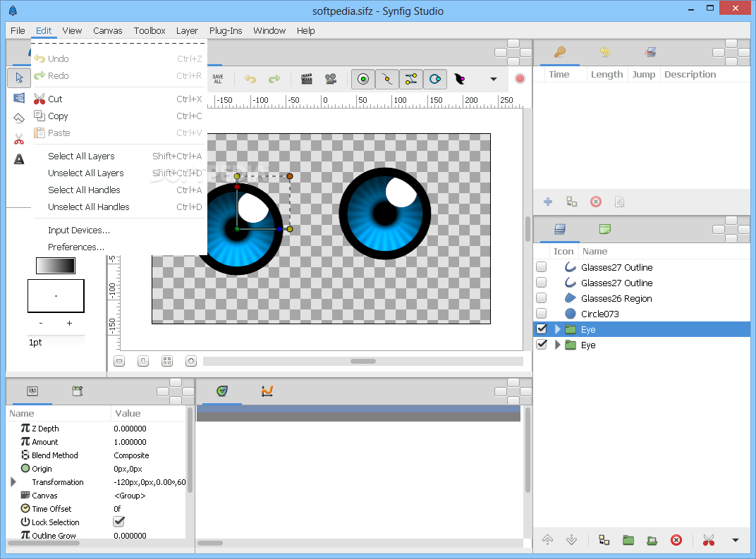Remove keyframe red X icon
Screen dimensions: 756x559
[x=596, y=202]
